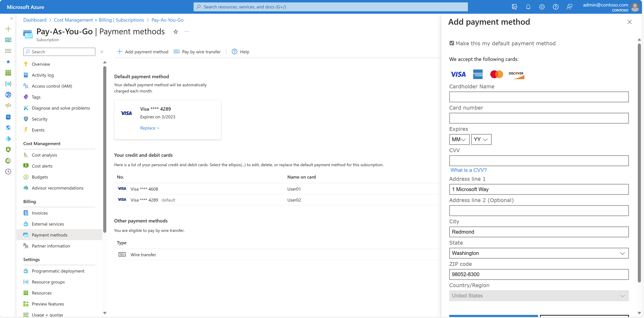Screen dimensions: 644x318
Task: Click the feedback icon in header
Action: coord(569,7)
